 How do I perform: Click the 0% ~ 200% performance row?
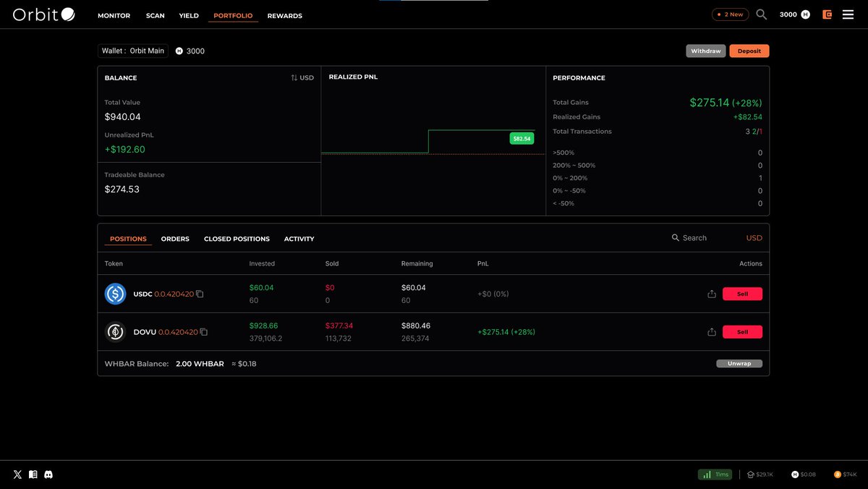[x=658, y=178]
